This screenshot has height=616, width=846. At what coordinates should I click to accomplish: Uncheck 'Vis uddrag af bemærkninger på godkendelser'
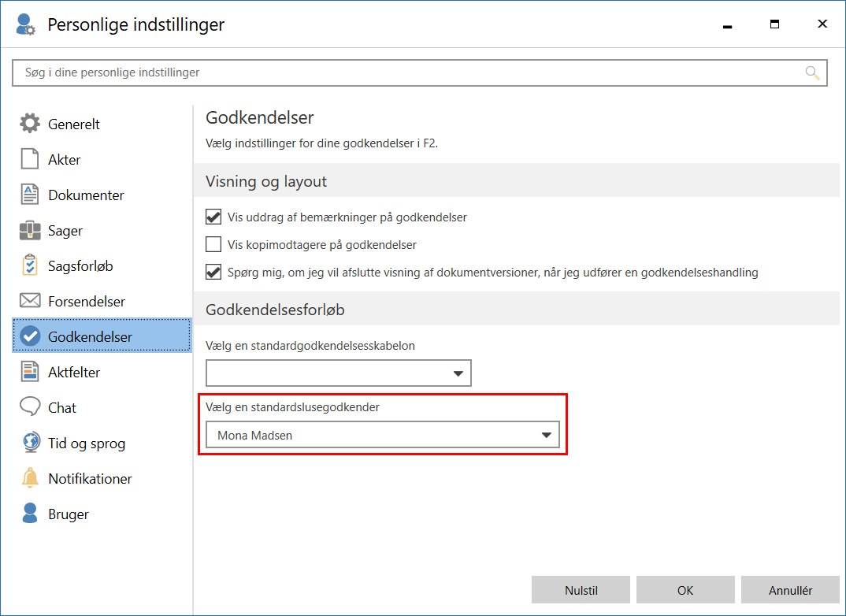[x=213, y=217]
